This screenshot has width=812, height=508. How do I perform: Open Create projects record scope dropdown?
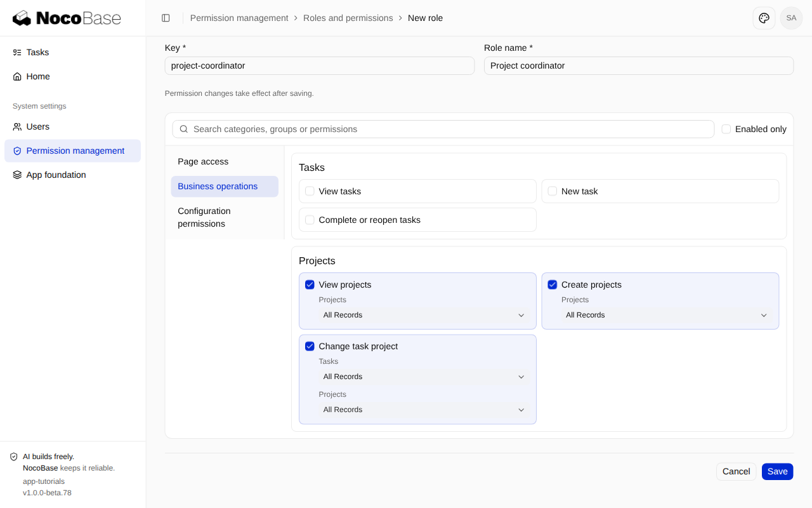pyautogui.click(x=667, y=315)
